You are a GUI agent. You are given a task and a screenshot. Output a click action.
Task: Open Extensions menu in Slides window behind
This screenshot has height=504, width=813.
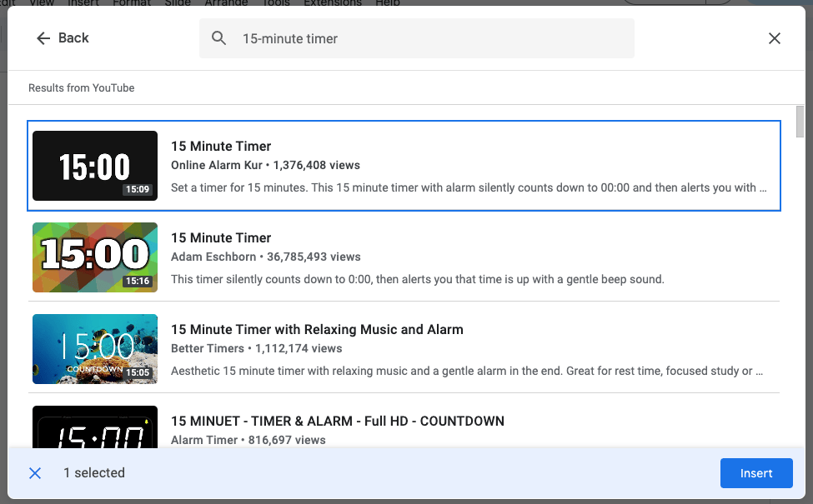(333, 2)
